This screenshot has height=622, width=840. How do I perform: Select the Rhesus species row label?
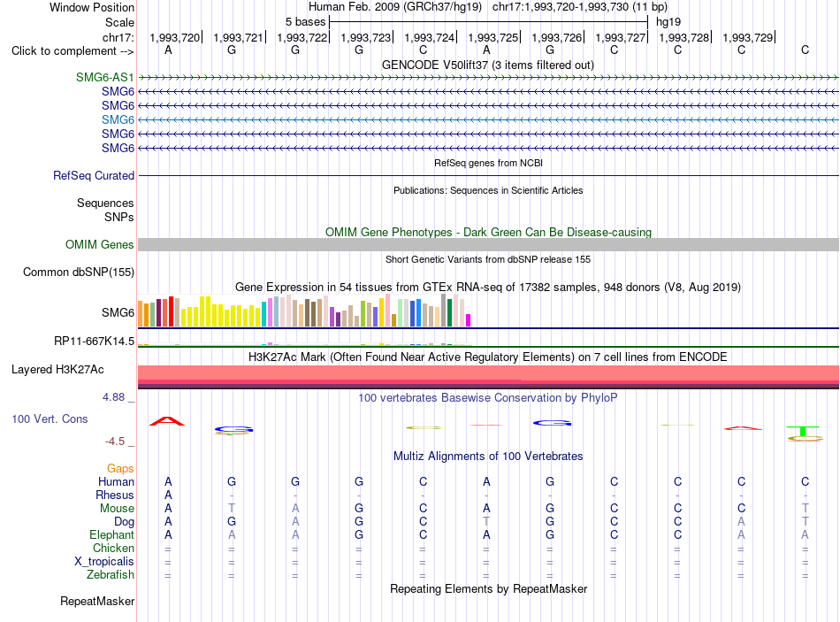click(x=115, y=495)
